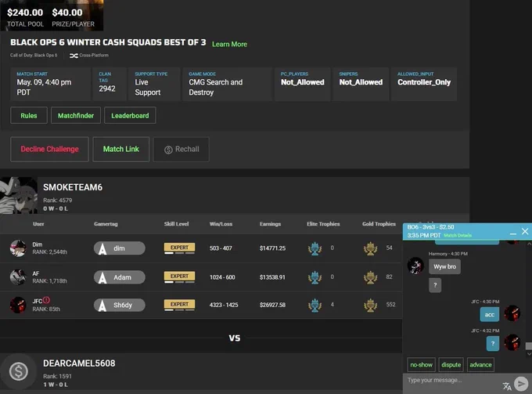Screen dimensions: 532x394
Task: Click the dispute chat button
Action: pyautogui.click(x=451, y=365)
